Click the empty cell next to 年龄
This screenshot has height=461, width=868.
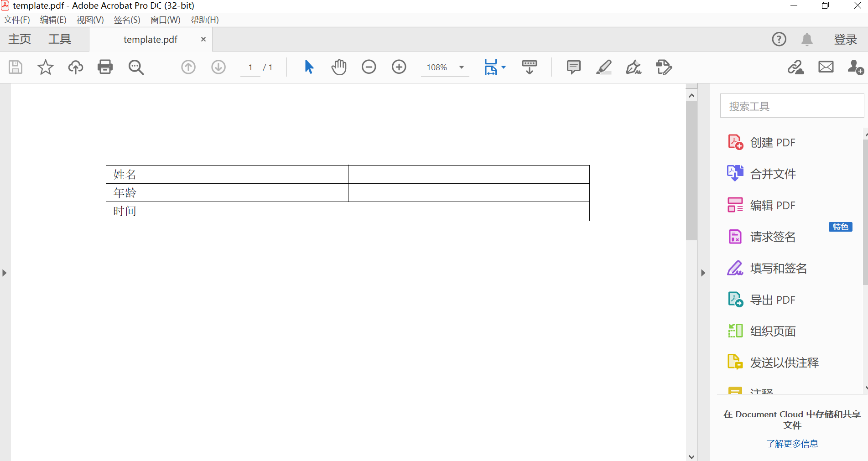(x=469, y=193)
